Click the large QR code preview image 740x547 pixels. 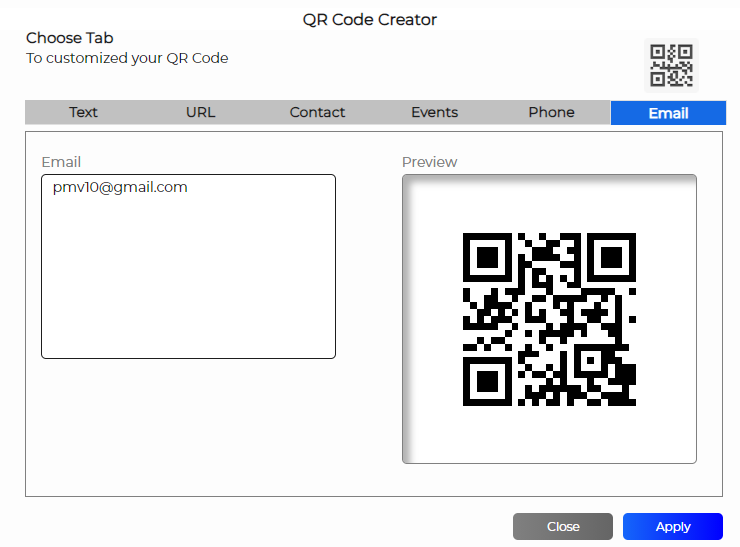coord(549,320)
